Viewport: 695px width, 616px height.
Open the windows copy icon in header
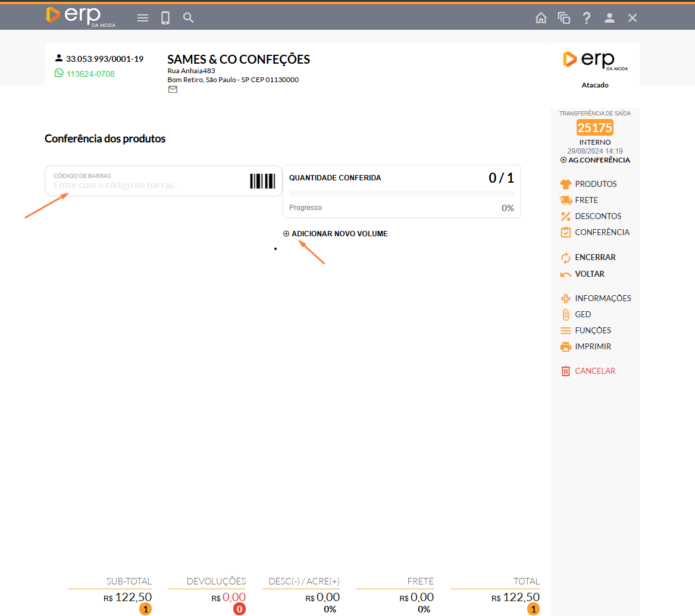(563, 18)
